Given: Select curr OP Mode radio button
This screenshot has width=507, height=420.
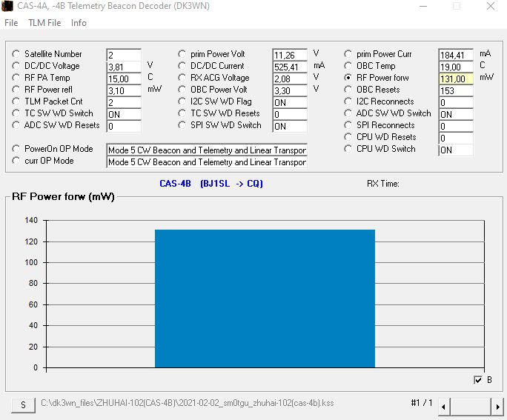Looking at the screenshot, I should pos(16,161).
